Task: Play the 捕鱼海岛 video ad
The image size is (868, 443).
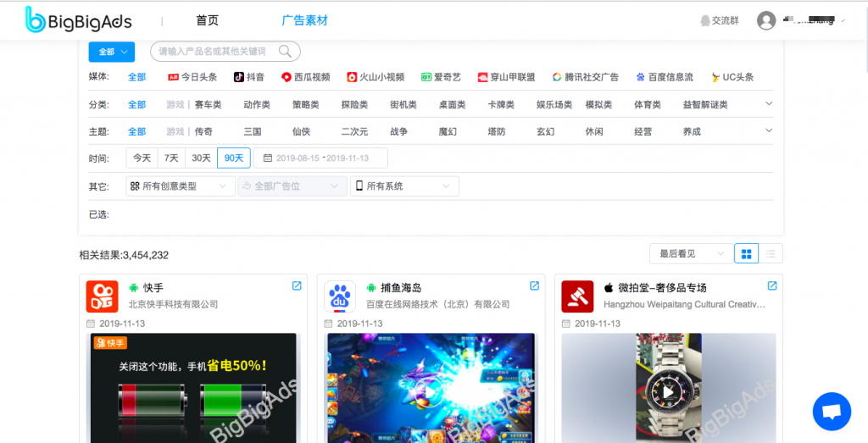Action: [x=430, y=392]
